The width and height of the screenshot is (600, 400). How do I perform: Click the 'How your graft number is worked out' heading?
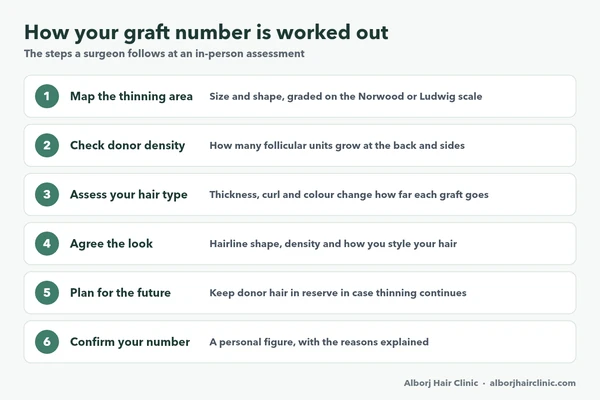click(206, 33)
